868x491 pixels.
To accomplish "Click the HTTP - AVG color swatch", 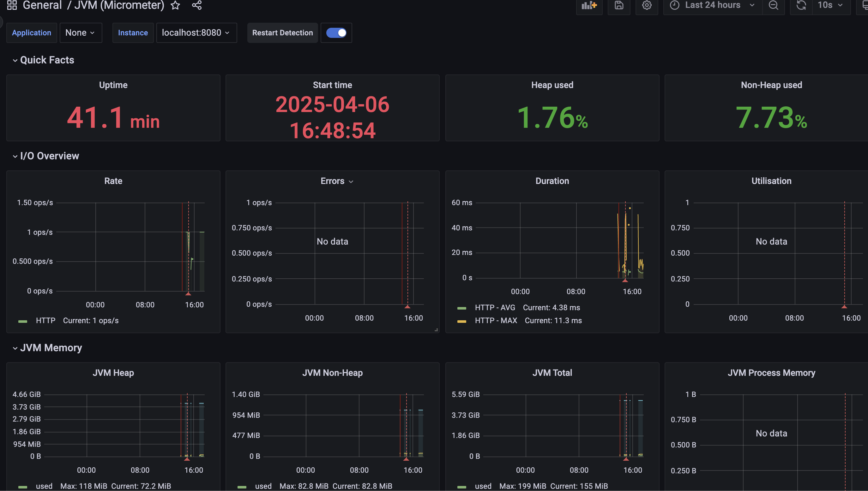I will tap(461, 308).
